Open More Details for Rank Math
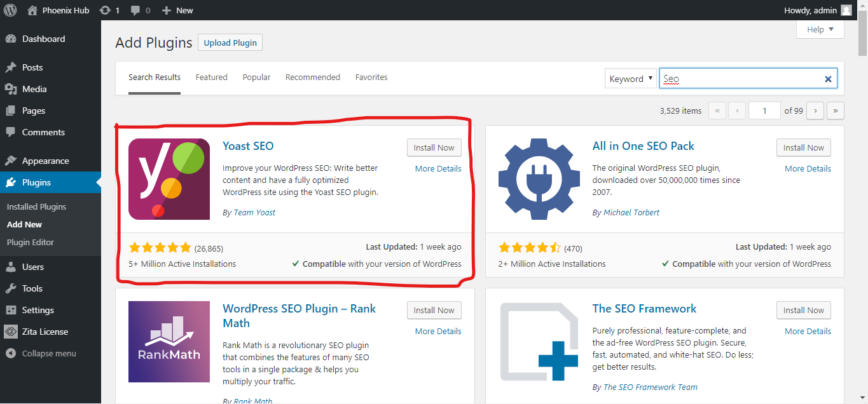Viewport: 868px width, 404px height. coord(438,332)
